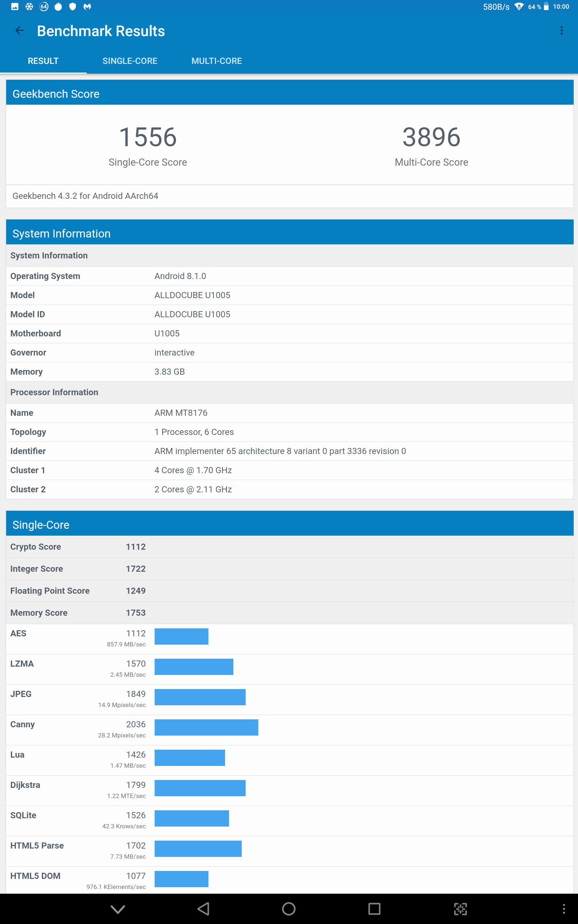This screenshot has height=924, width=578.
Task: Select the Topology 1 Processor, 6 Cores row
Action: [289, 432]
